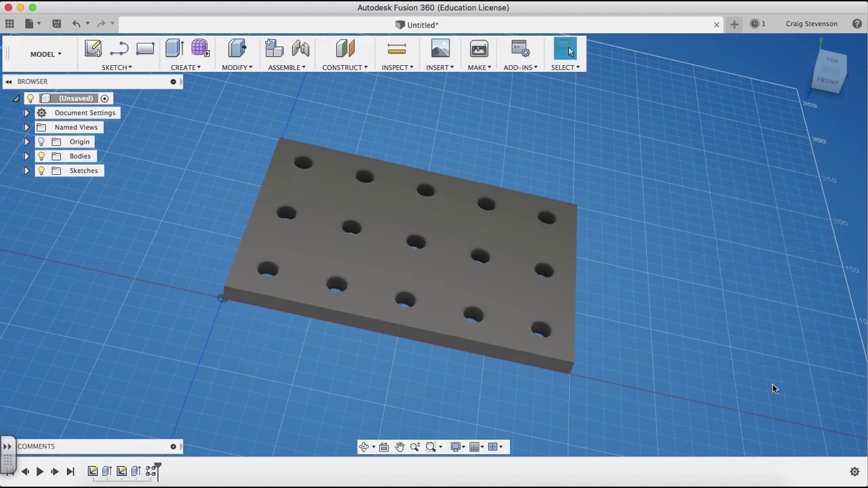Start Create Sketch tool
Viewport: 868px width, 488px height.
click(x=93, y=49)
